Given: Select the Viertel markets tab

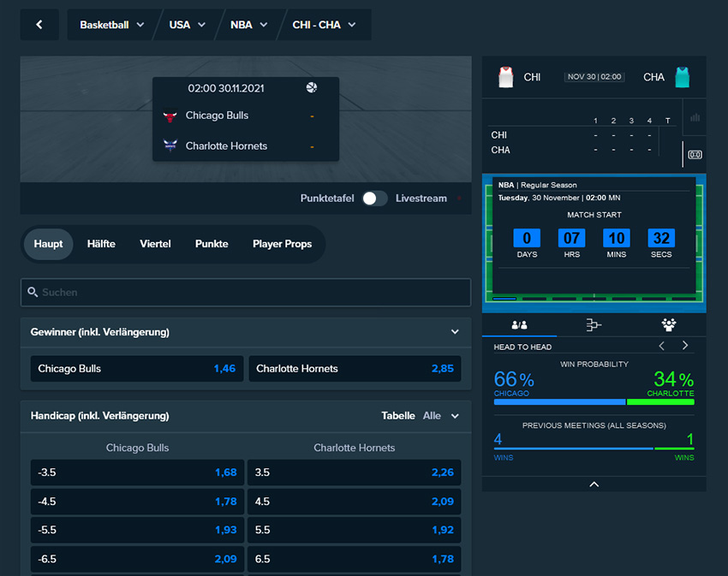Looking at the screenshot, I should pyautogui.click(x=155, y=244).
